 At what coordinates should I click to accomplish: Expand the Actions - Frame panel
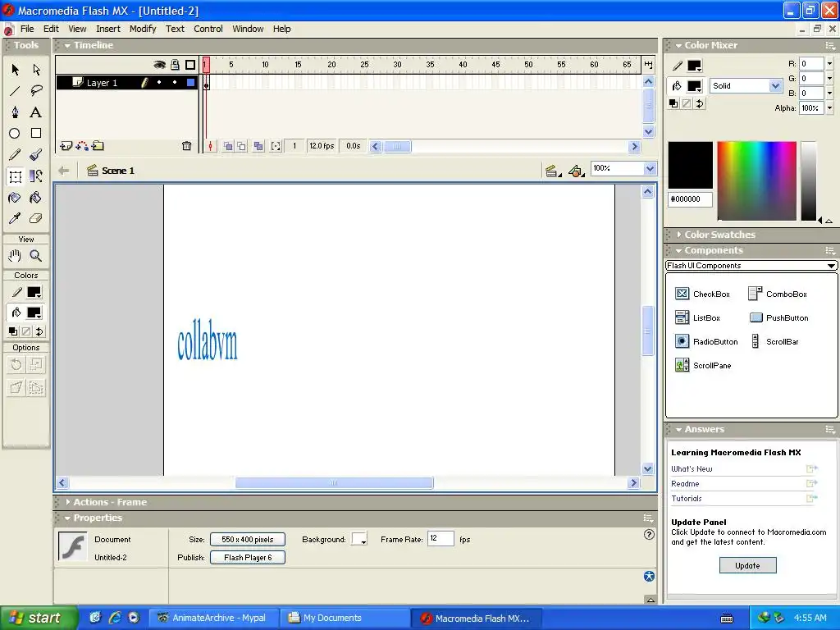(x=67, y=502)
